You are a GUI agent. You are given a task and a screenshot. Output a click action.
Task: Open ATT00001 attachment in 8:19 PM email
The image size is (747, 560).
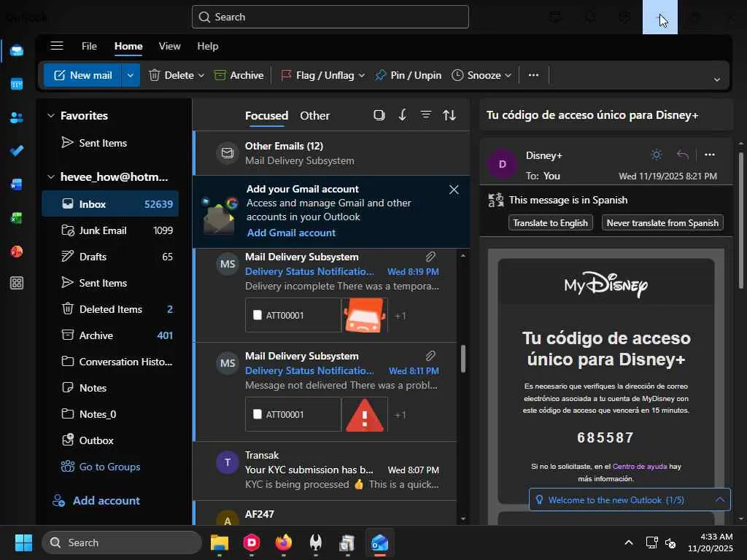pyautogui.click(x=293, y=315)
